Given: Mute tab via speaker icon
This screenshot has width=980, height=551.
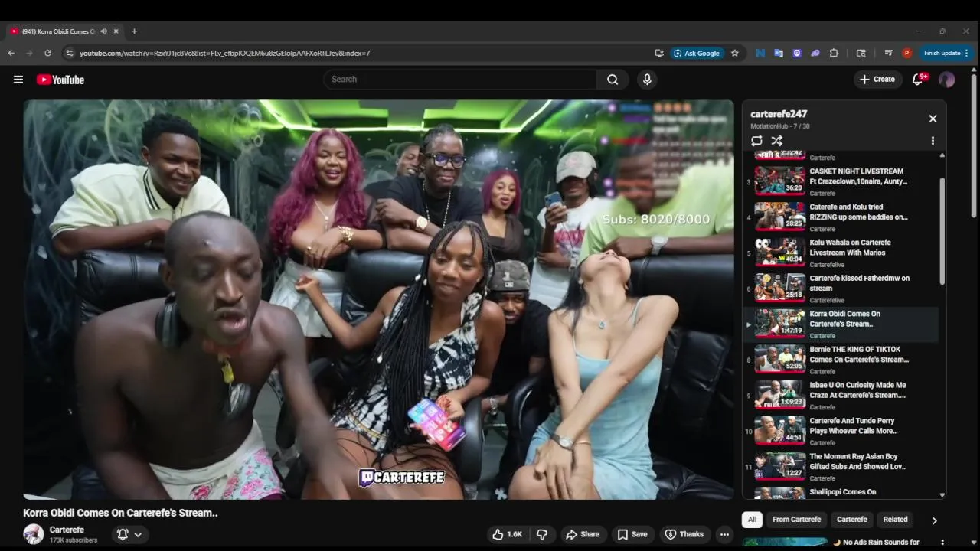Looking at the screenshot, I should [x=104, y=31].
